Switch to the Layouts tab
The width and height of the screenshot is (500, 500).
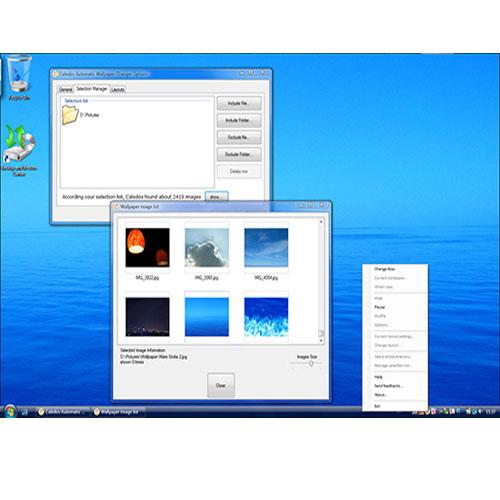point(118,90)
